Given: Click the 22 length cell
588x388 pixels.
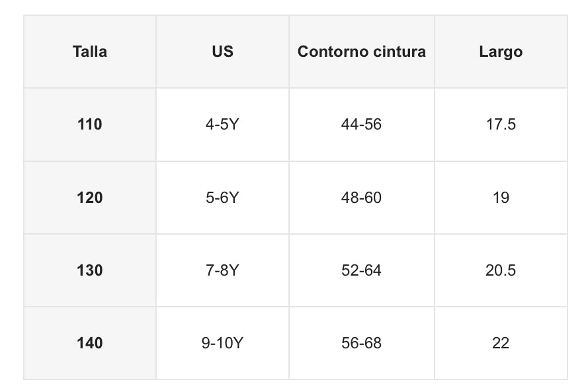Looking at the screenshot, I should pyautogui.click(x=501, y=343).
